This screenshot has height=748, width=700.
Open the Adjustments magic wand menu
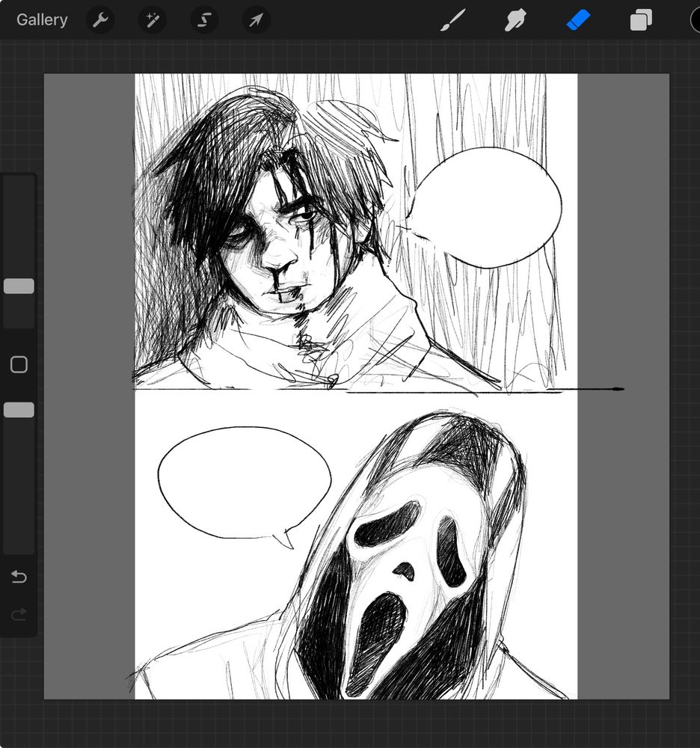click(153, 20)
